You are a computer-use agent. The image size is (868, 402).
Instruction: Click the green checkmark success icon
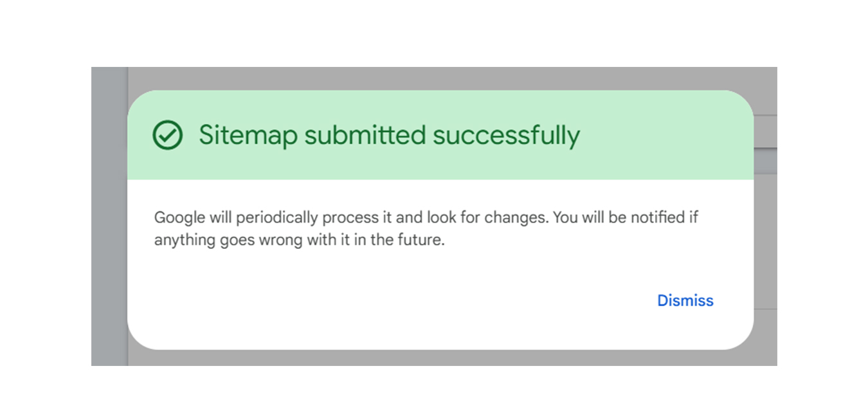click(167, 136)
